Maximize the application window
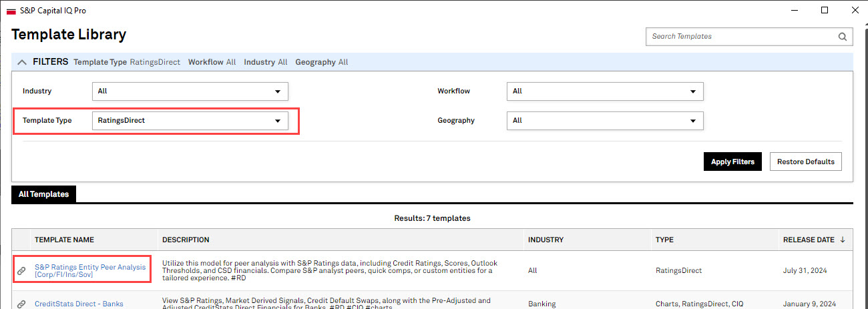The width and height of the screenshot is (868, 309). (x=825, y=10)
